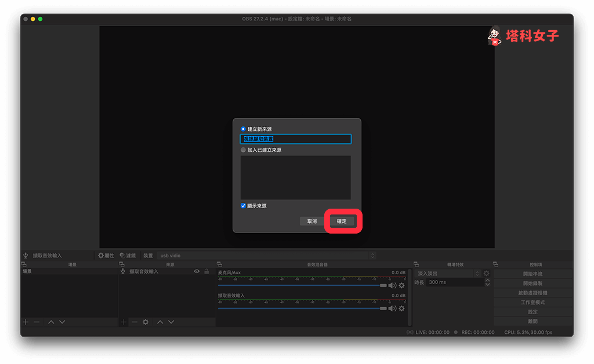Viewport: 594px width, 364px height.
Task: Toggle eye visibility of 擷取音效輸入 source
Action: pos(197,271)
